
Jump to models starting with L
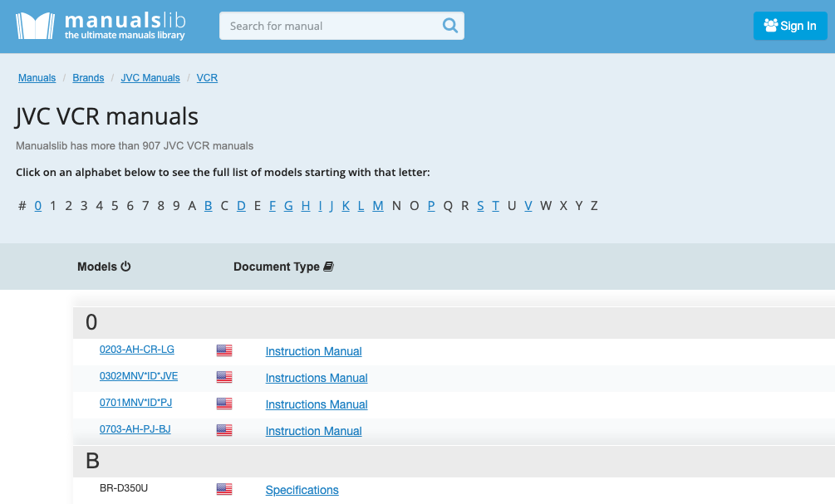(x=361, y=205)
